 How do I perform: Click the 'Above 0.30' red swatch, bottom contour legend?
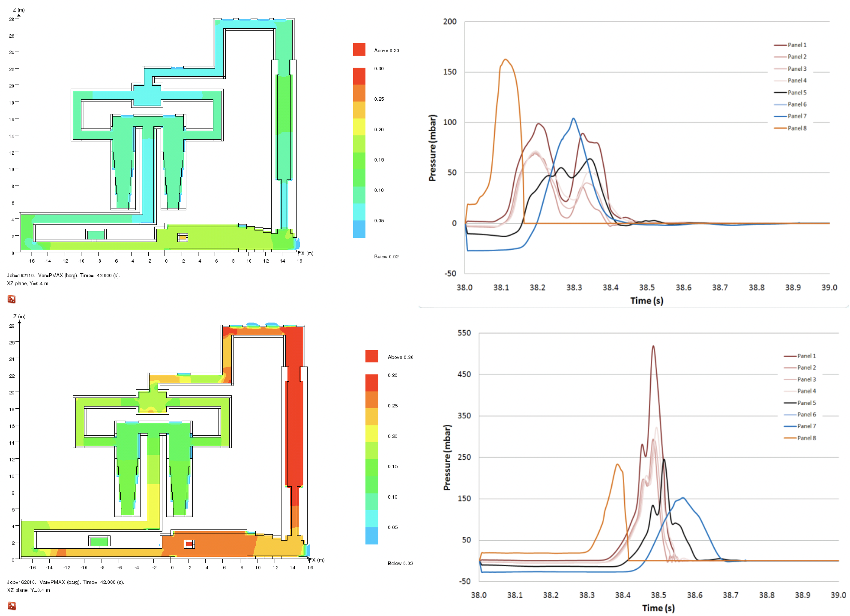pos(371,356)
